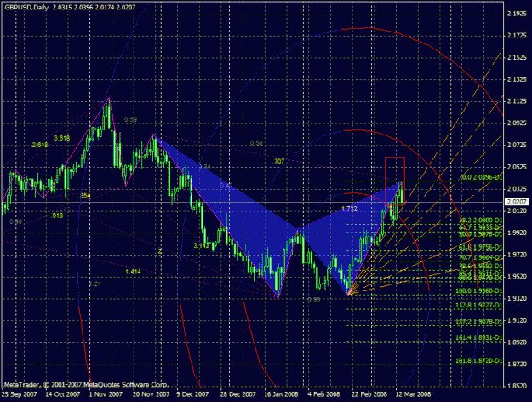
Task: Click the 1.732 ratio label on pattern
Action: coord(349,210)
